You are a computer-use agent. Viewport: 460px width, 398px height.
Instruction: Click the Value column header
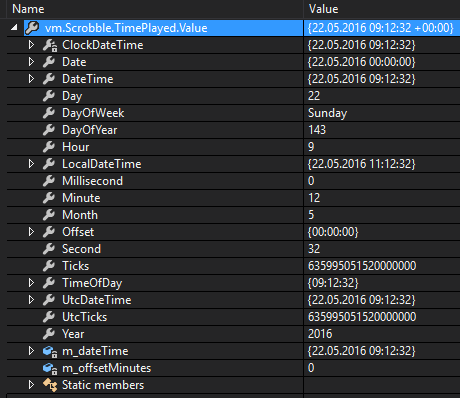click(x=323, y=9)
